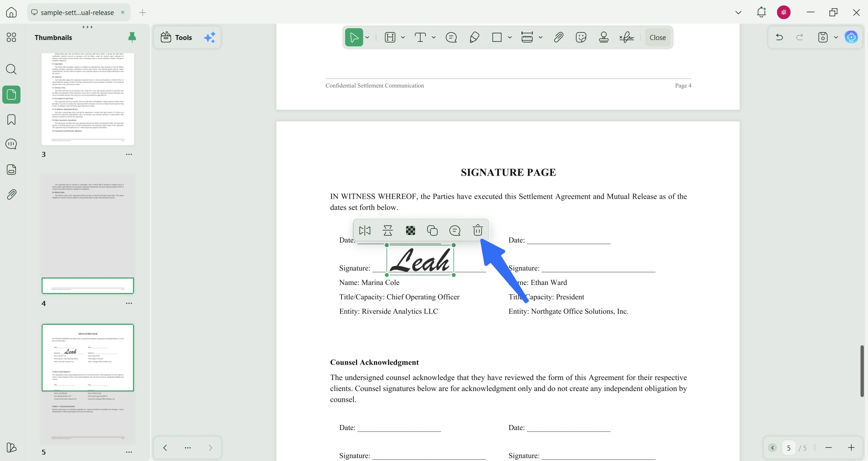Screen dimensions: 868x461
Task: Go to previous page arrow
Action: coord(165,448)
